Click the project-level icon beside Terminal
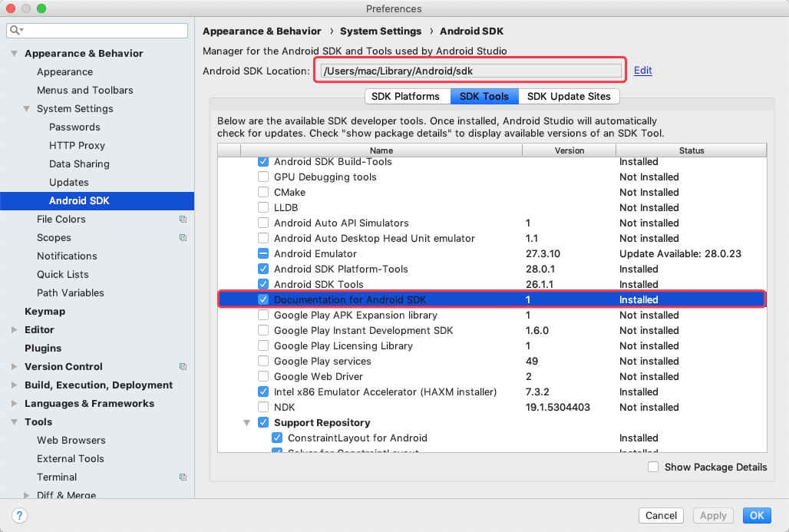Viewport: 789px width, 532px height. tap(183, 477)
